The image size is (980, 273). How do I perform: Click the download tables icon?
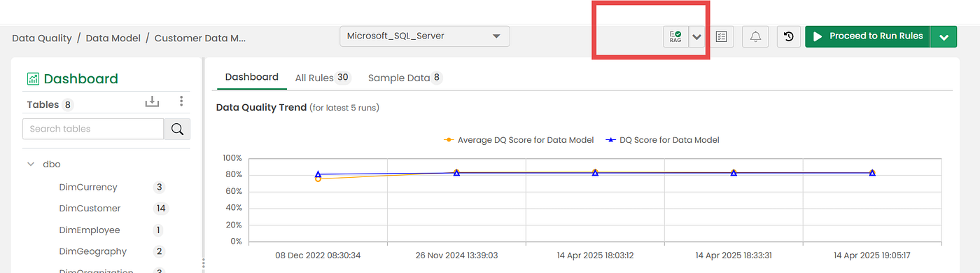(152, 101)
